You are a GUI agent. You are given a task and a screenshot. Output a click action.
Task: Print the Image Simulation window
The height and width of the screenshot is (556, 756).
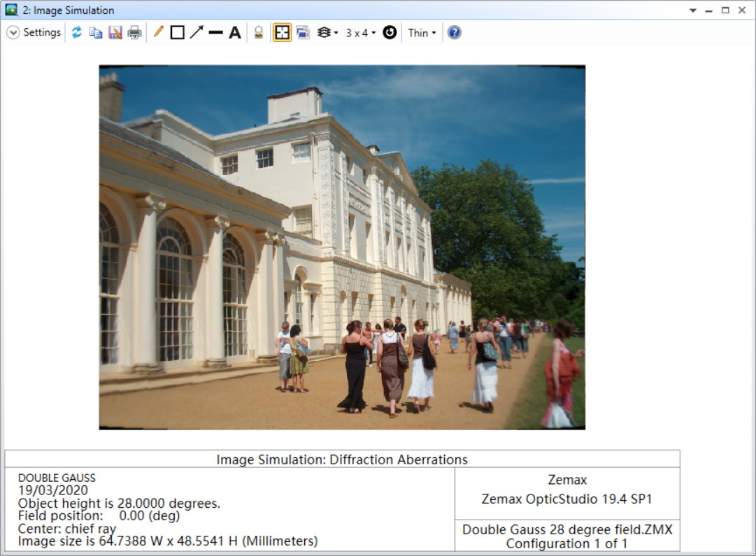[134, 32]
